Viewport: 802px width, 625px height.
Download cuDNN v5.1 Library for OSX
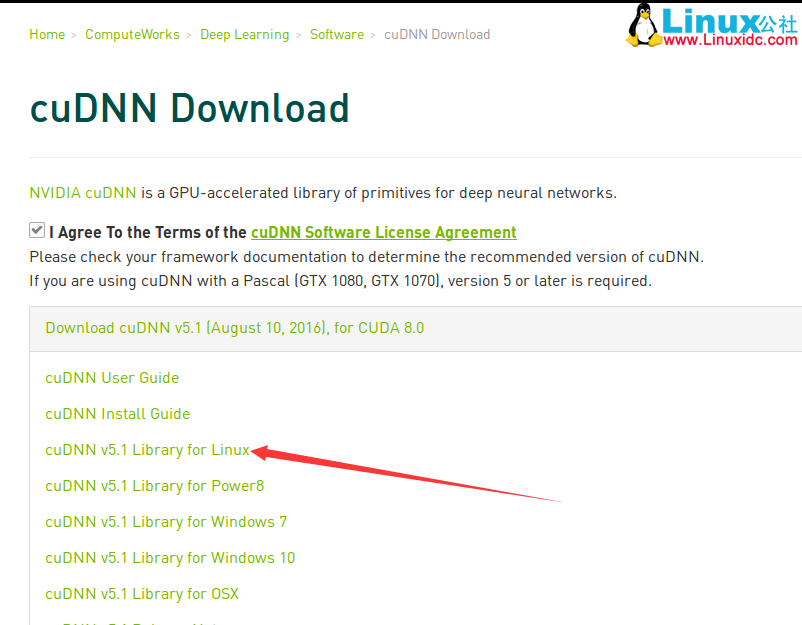pyautogui.click(x=142, y=593)
